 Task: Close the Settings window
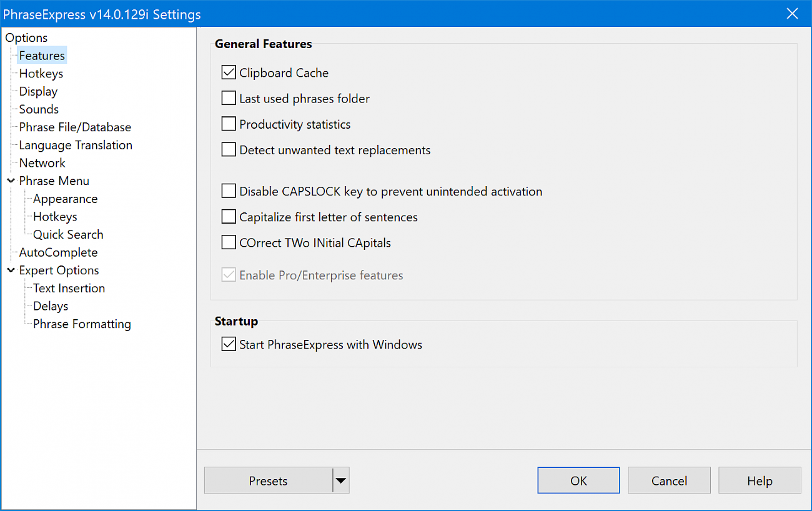click(x=792, y=14)
